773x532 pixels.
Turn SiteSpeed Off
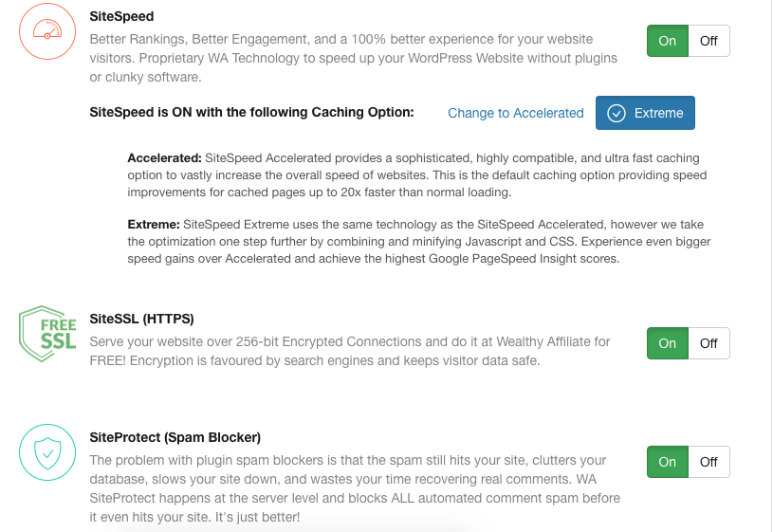709,41
